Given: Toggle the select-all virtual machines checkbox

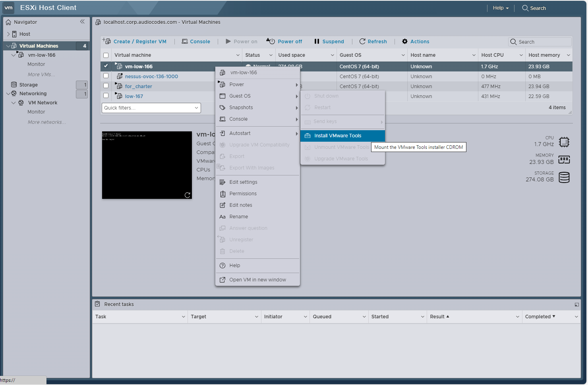Looking at the screenshot, I should click(x=106, y=55).
